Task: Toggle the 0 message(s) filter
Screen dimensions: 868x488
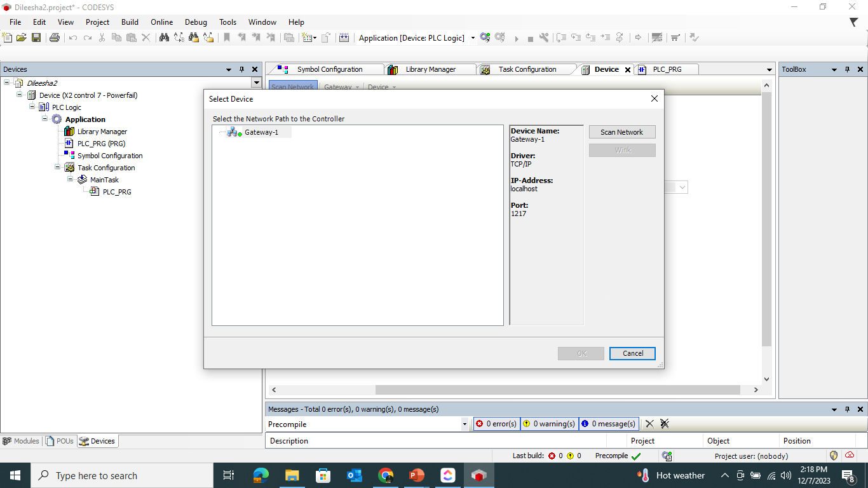Action: [x=607, y=424]
